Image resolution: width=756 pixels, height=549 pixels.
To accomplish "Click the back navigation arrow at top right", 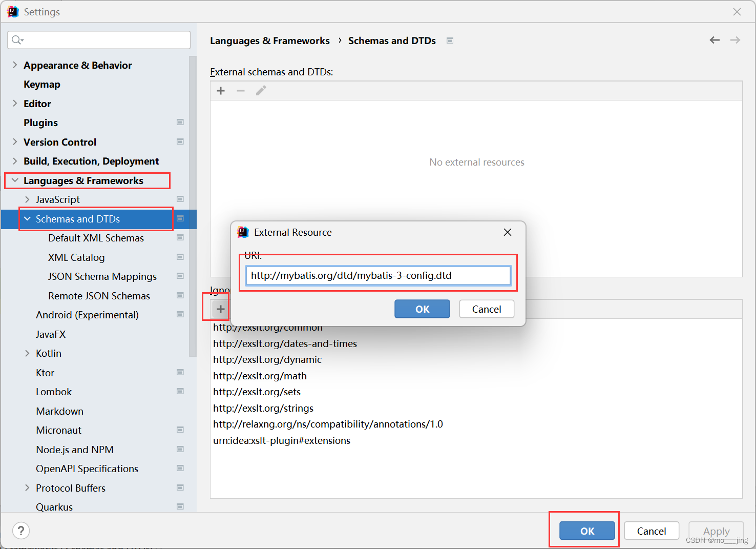I will (715, 40).
